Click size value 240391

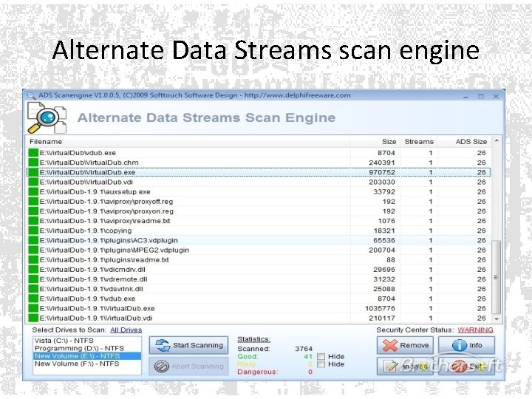pyautogui.click(x=382, y=163)
